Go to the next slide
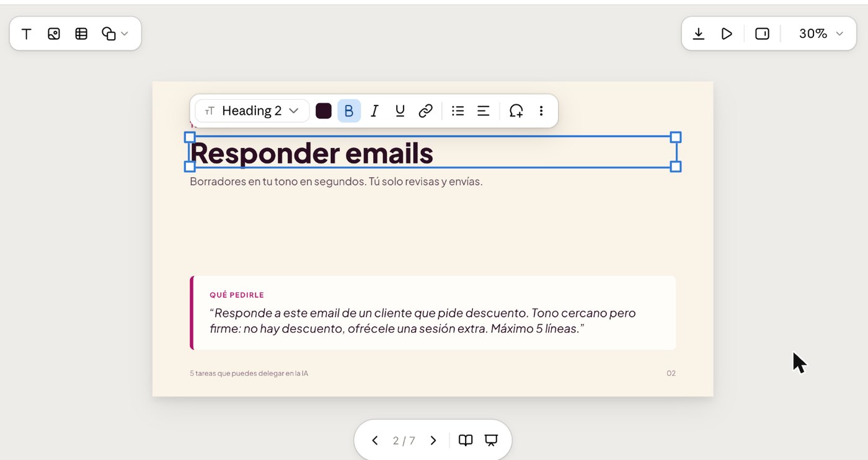Screen dimensions: 868x460 [433, 440]
